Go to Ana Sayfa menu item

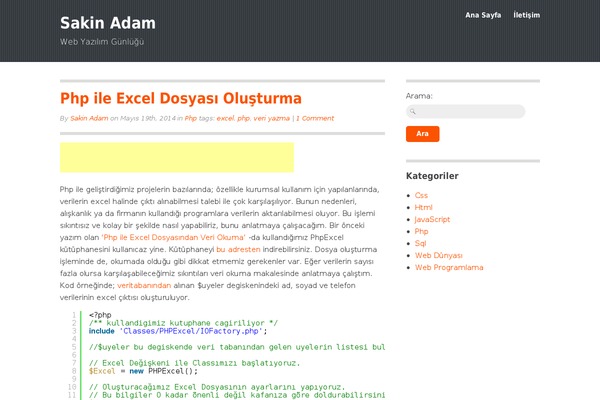[483, 15]
